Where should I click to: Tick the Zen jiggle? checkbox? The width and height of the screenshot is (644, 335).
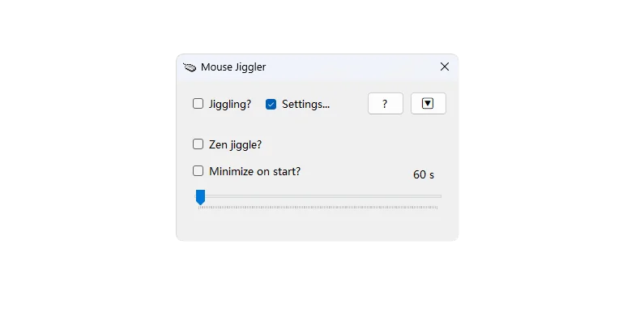coord(198,144)
